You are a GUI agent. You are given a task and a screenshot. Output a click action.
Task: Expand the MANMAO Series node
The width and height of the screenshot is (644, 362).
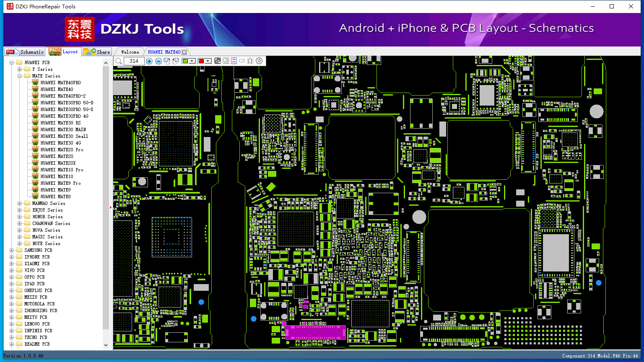(20, 203)
